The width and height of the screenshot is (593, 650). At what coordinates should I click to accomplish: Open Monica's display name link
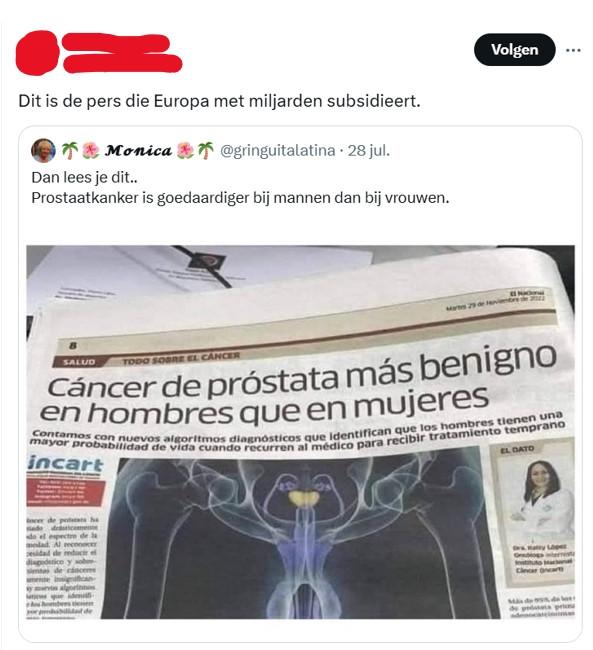138,150
